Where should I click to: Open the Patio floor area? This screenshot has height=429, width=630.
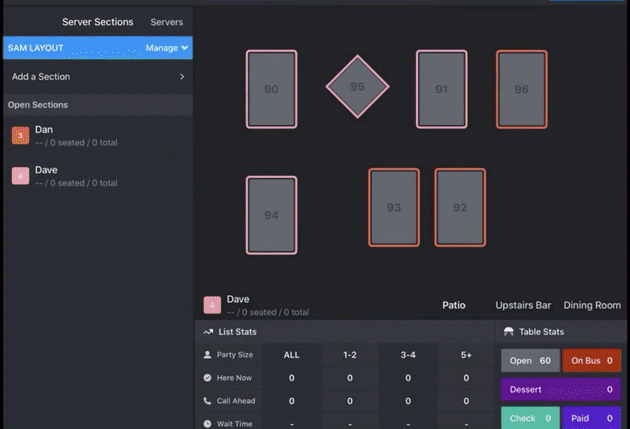click(454, 305)
